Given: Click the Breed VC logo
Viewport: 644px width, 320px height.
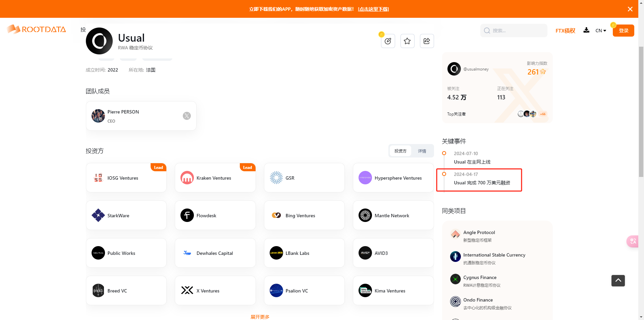Looking at the screenshot, I should pyautogui.click(x=98, y=290).
